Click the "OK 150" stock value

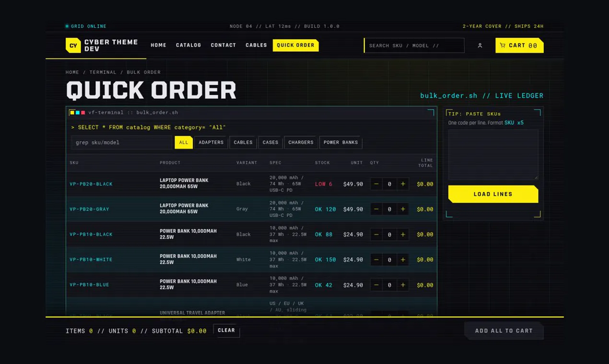pos(326,260)
